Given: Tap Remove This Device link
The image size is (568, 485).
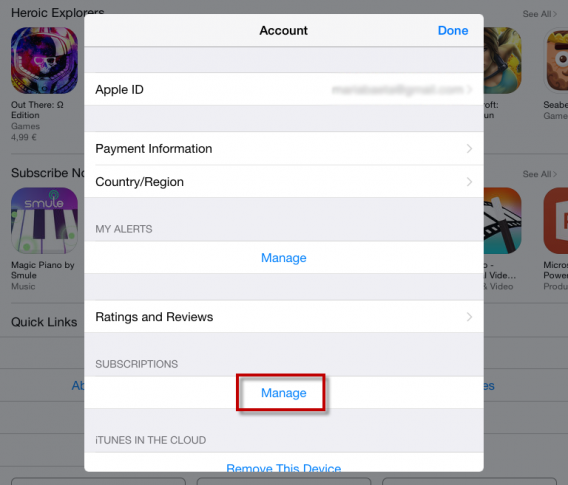Looking at the screenshot, I should point(284,468).
